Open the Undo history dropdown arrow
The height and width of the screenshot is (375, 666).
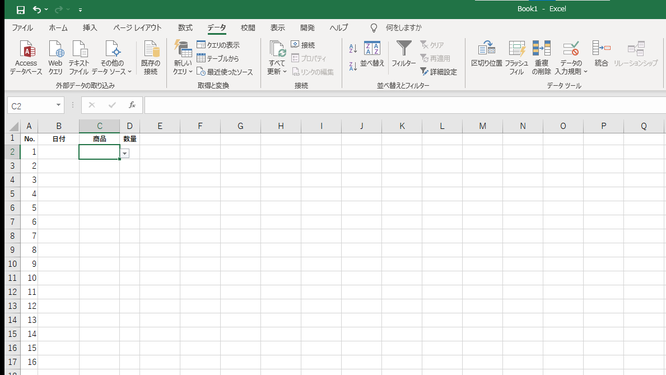[46, 9]
